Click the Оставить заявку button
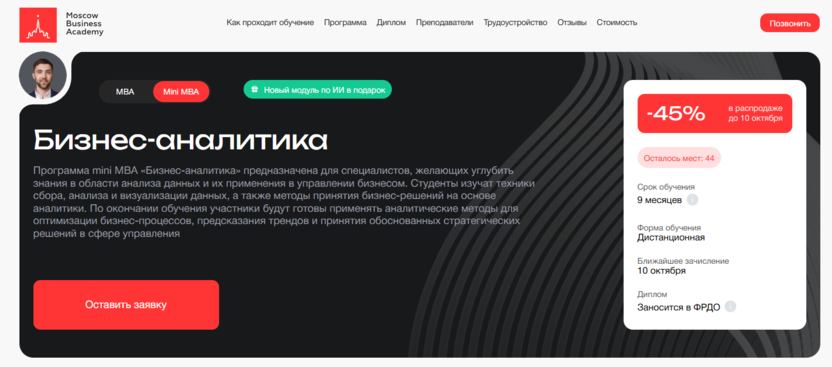This screenshot has width=832, height=367. pyautogui.click(x=126, y=305)
